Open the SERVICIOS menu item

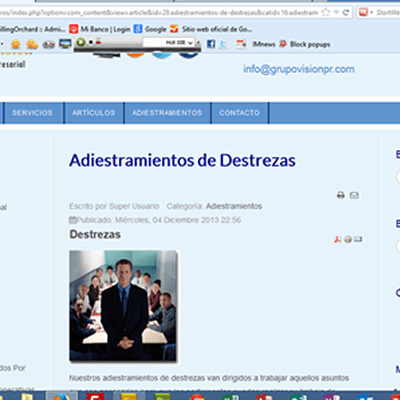click(x=32, y=113)
